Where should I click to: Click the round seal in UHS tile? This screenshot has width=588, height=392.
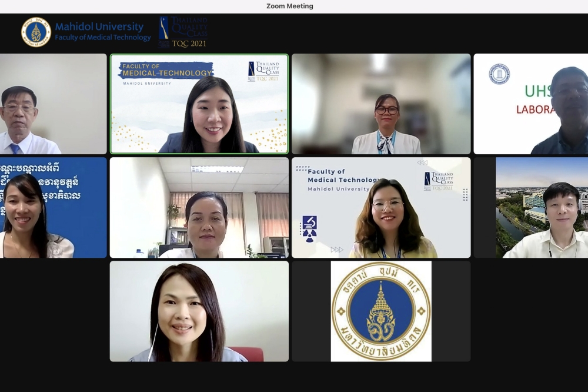coord(499,74)
